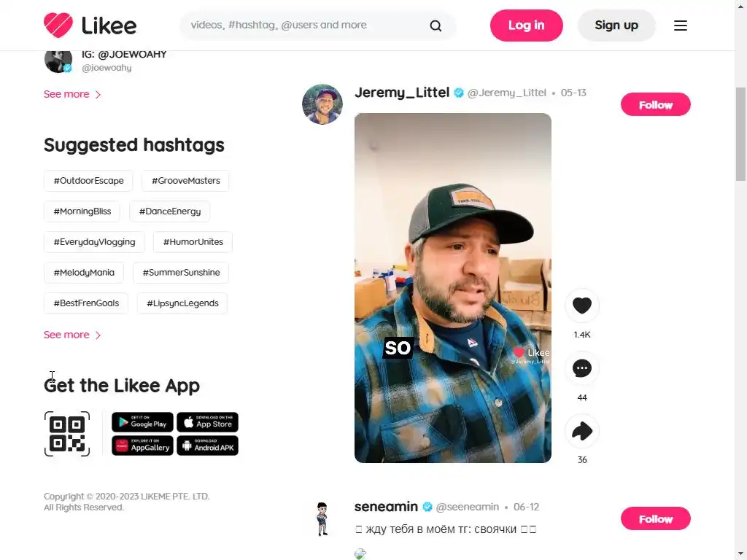Expand See more under suggested hashtags

coord(72,335)
